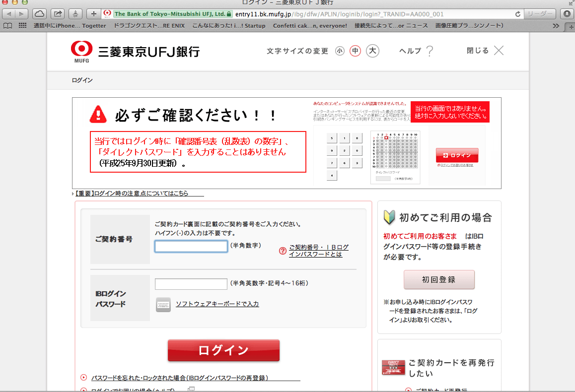
Task: Open the Top Sites grid icon
Action: pos(22,25)
